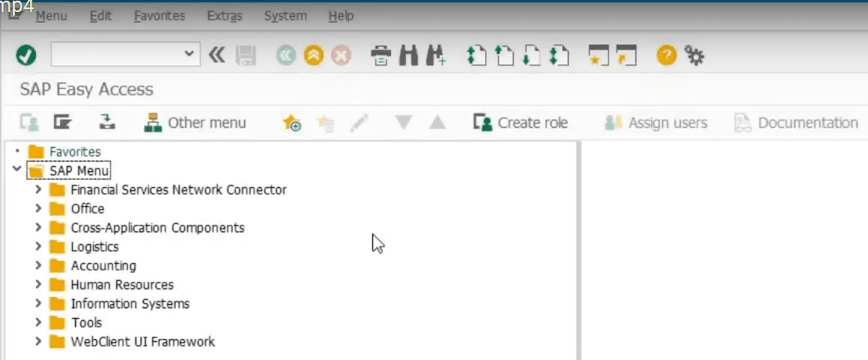
Task: Open the transaction command field dropdown
Action: point(189,54)
